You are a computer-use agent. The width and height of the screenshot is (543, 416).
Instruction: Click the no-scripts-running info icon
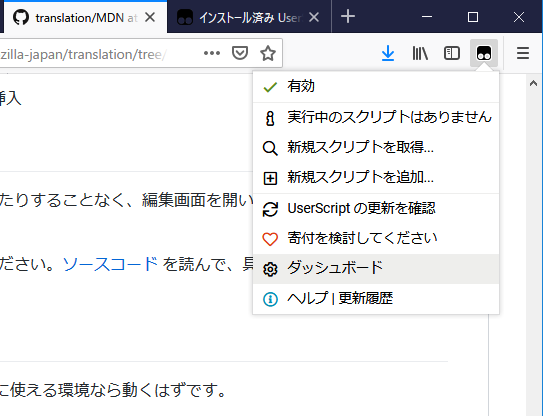[270, 118]
